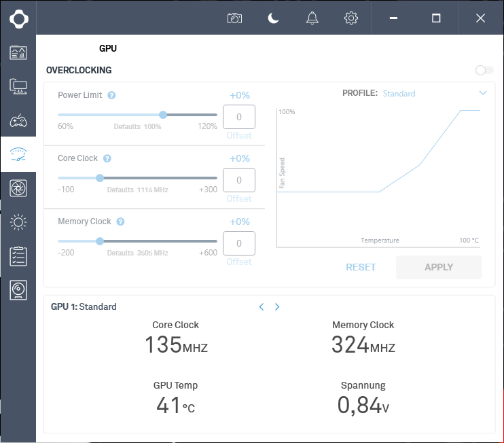The image size is (504, 443).
Task: Click the 0,84 V Spannung reading
Action: (x=363, y=405)
